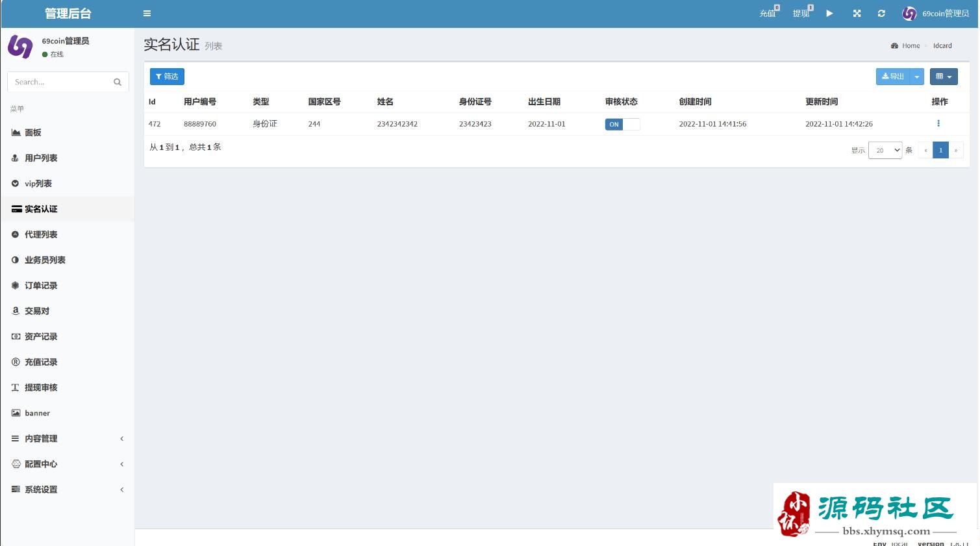Click the play icon in the top bar

[829, 13]
